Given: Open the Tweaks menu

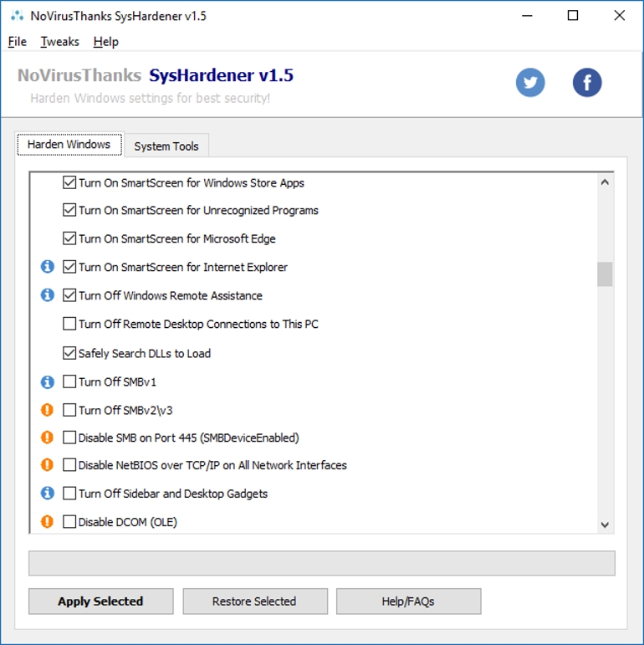Looking at the screenshot, I should pos(60,42).
